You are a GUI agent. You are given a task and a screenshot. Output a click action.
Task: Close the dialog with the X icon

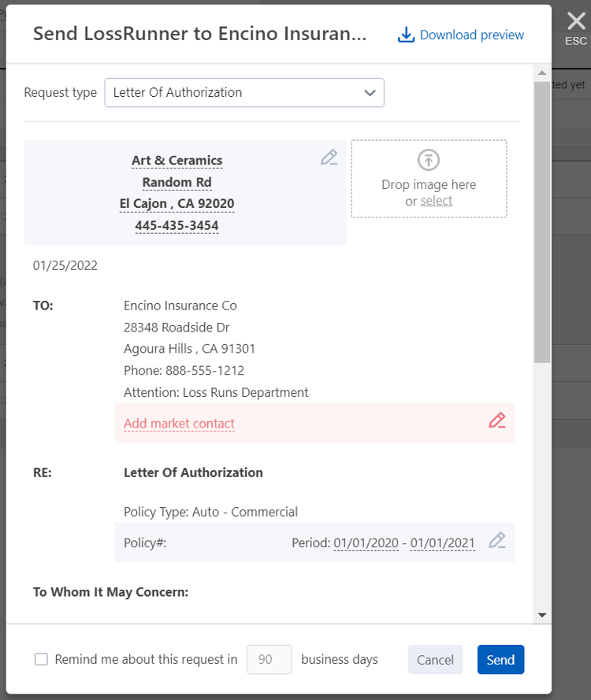point(576,22)
